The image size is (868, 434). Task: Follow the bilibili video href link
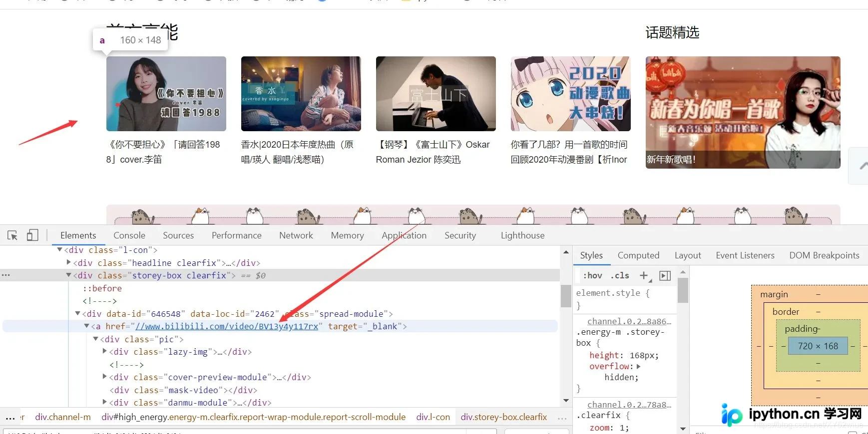pyautogui.click(x=227, y=326)
